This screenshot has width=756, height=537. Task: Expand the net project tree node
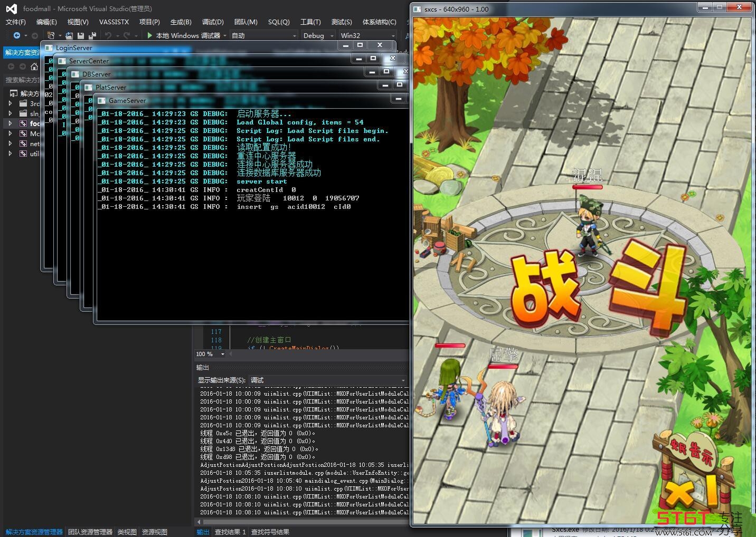[10, 143]
